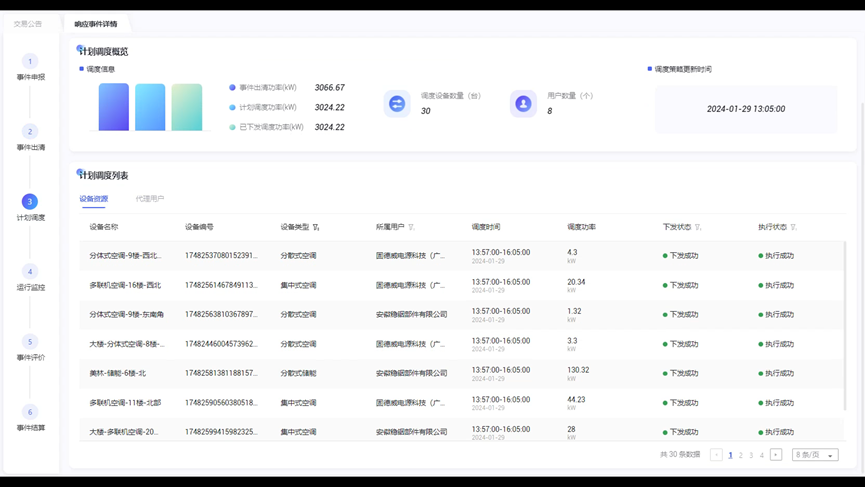The width and height of the screenshot is (865, 487).
Task: Select page 3 in pagination
Action: click(x=751, y=455)
